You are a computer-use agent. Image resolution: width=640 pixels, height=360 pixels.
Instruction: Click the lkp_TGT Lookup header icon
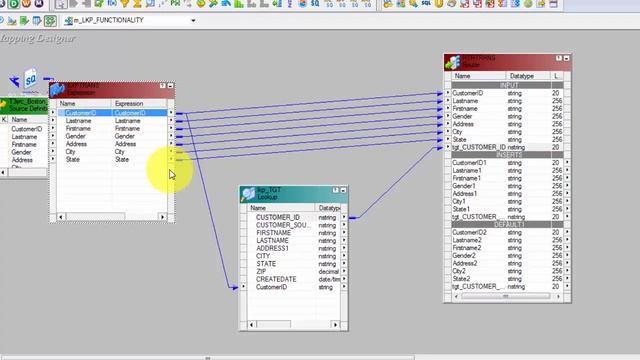[247, 193]
